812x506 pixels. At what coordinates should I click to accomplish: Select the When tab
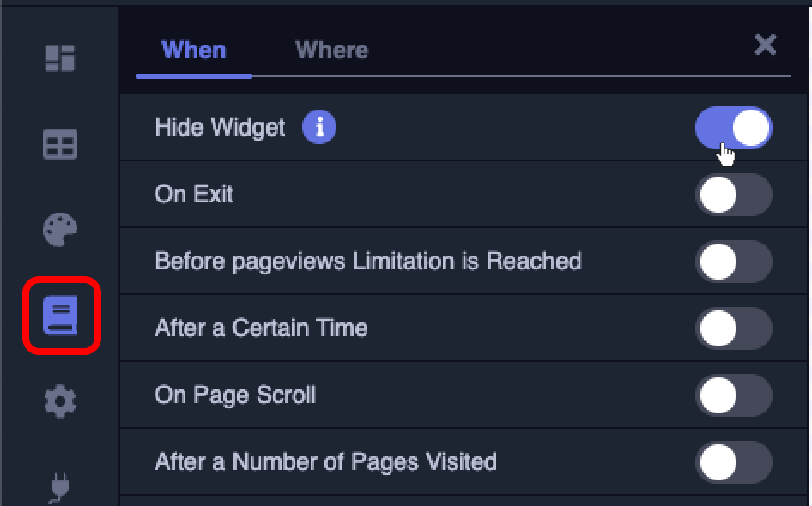click(x=193, y=51)
